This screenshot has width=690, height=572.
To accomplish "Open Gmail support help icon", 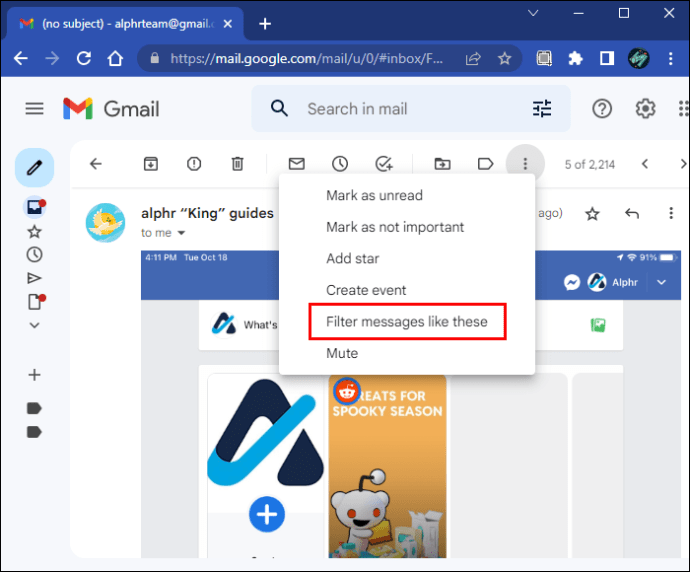I will pyautogui.click(x=602, y=108).
